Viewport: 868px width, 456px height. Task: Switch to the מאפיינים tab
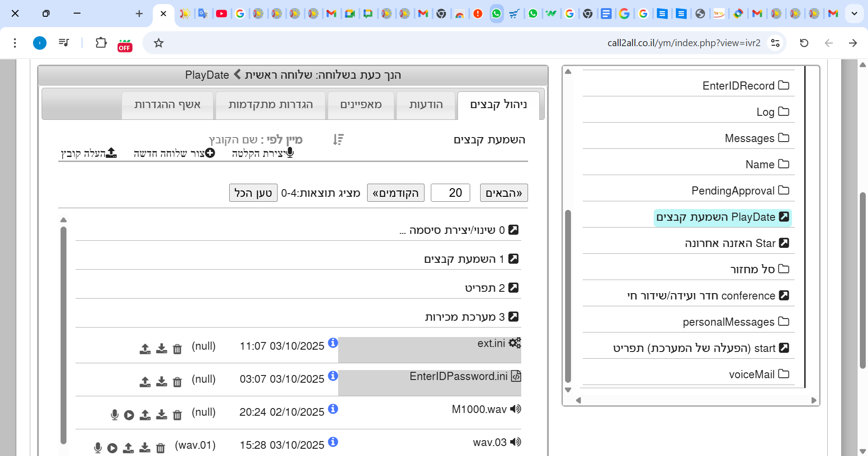coord(361,105)
